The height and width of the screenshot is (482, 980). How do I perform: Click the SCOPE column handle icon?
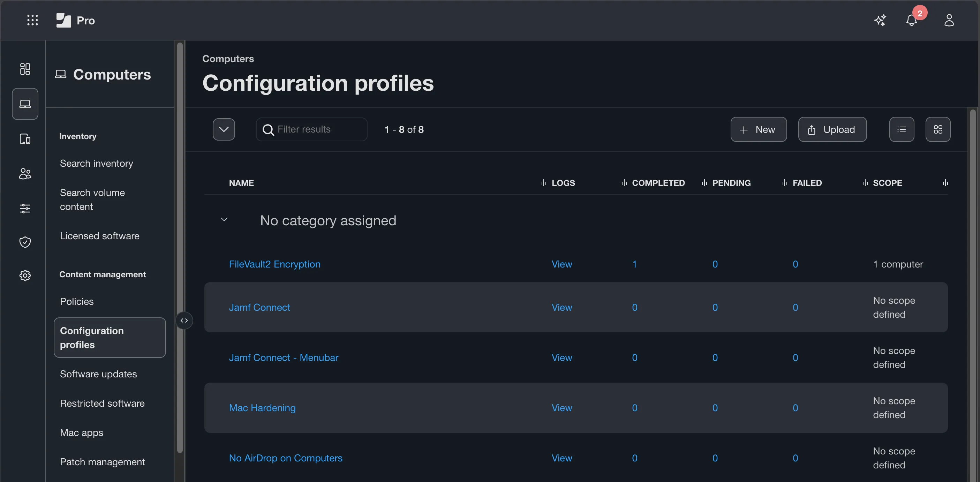point(865,183)
